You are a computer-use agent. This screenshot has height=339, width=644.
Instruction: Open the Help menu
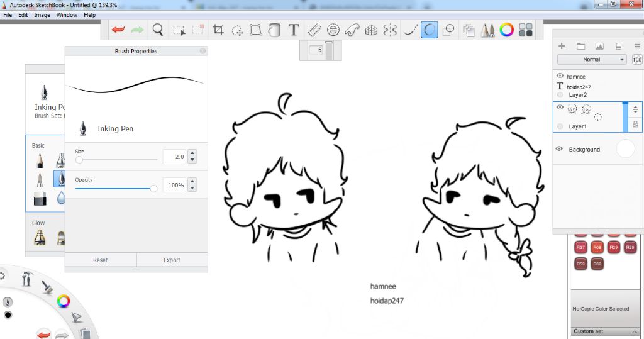click(x=89, y=15)
